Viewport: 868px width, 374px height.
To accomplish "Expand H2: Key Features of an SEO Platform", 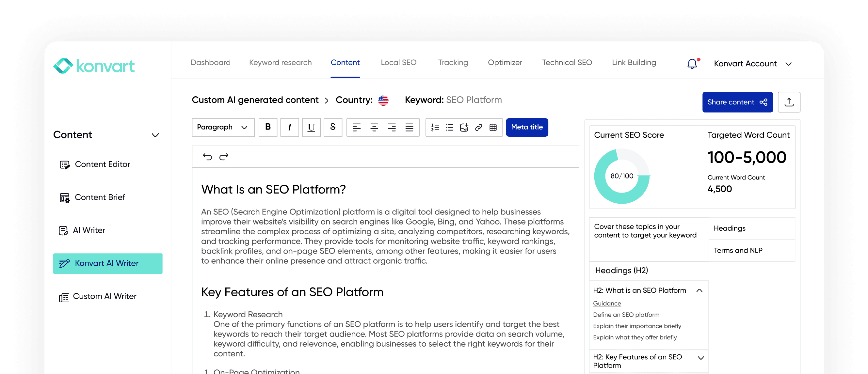I will (700, 358).
